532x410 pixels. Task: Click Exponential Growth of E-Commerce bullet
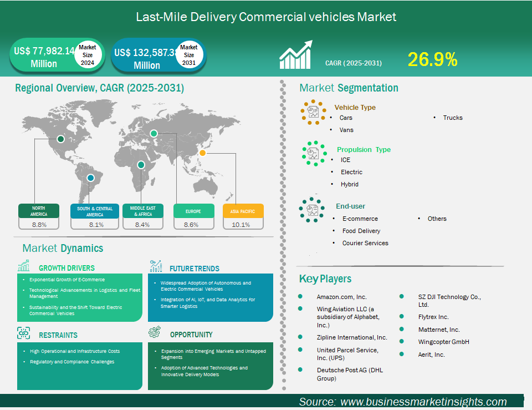(x=67, y=280)
